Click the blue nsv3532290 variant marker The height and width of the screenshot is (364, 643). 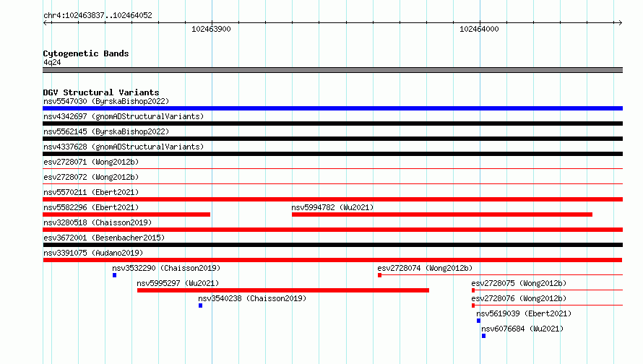[114, 275]
